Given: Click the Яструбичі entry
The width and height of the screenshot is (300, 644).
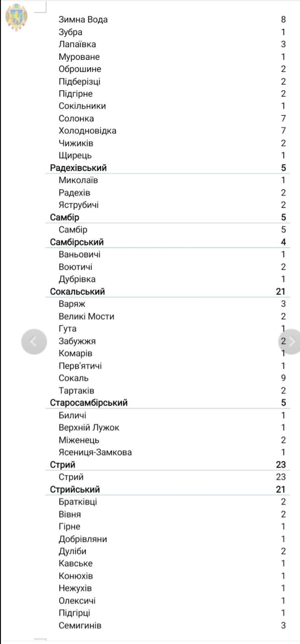Looking at the screenshot, I should [79, 205].
